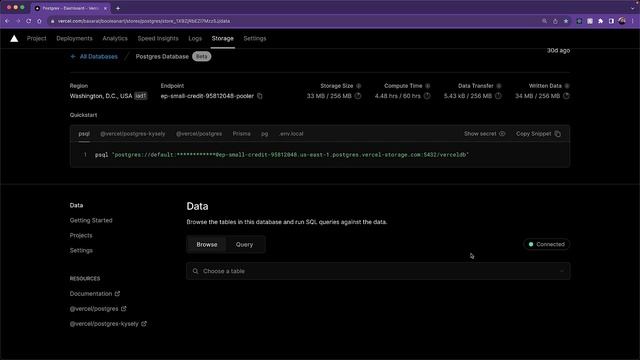The image size is (640, 360).
Task: Click the Postgres Database breadcrumb title
Action: click(x=162, y=56)
